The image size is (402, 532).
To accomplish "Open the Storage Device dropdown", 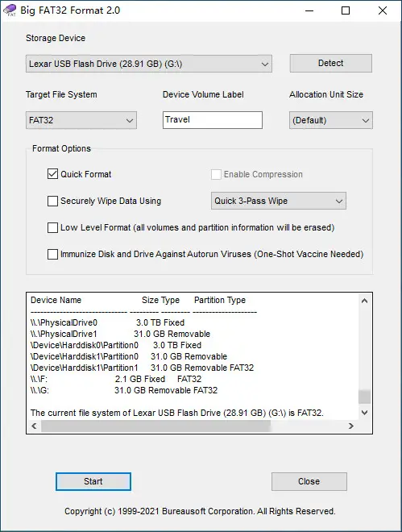I will (x=149, y=64).
